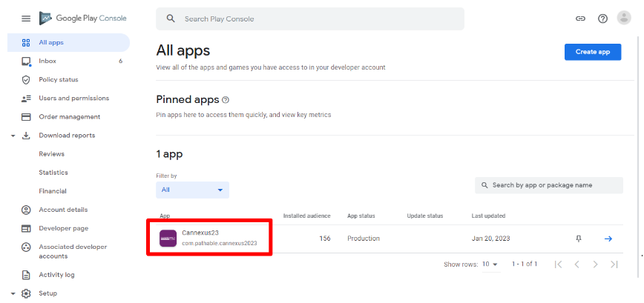Open the account avatar menu
The height and width of the screenshot is (303, 644).
coord(624,18)
